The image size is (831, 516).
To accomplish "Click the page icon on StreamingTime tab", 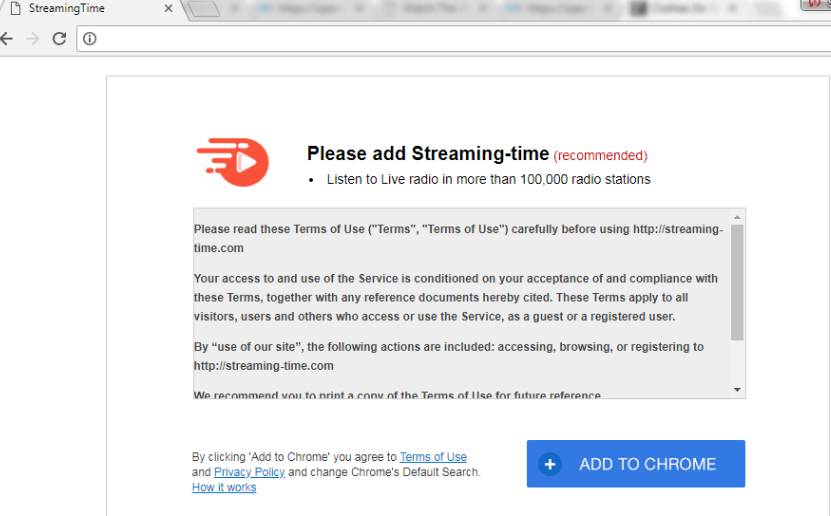I will tap(14, 9).
